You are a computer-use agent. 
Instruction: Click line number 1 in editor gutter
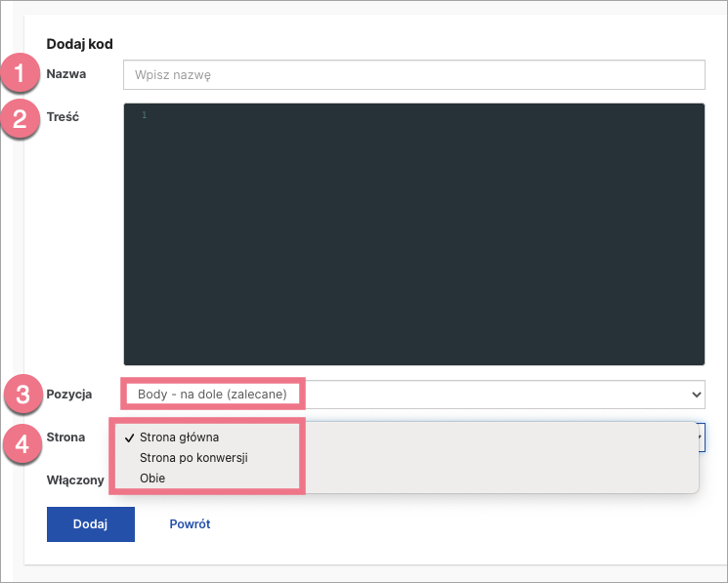point(144,116)
